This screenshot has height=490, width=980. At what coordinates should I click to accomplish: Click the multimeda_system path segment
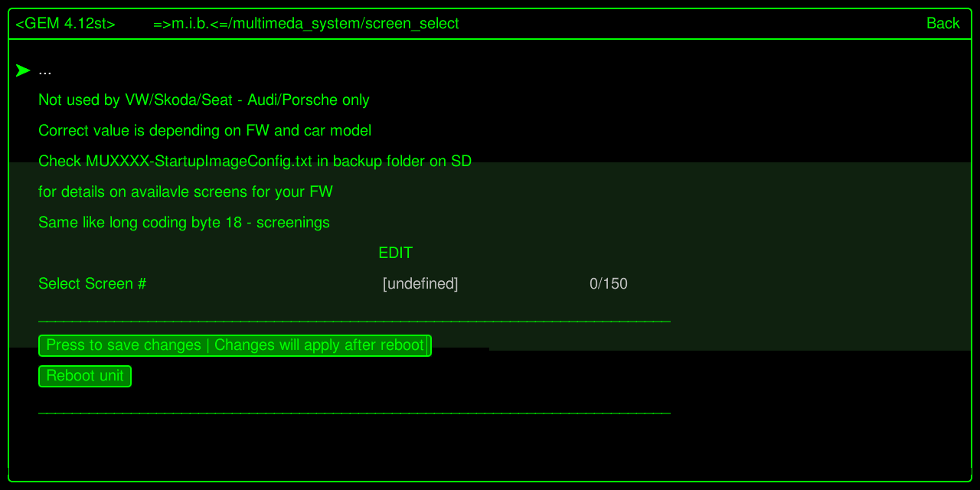click(x=296, y=24)
